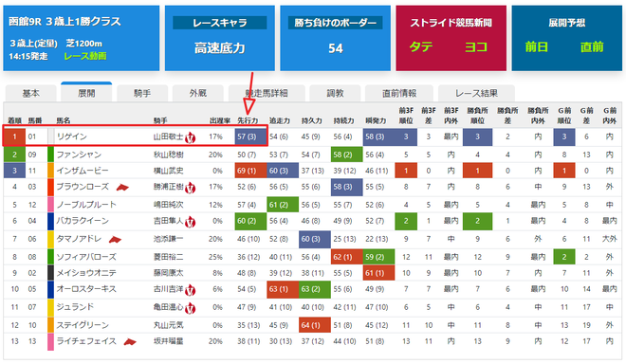
Task: Sort by 馬番 column header
Action: pos(35,120)
